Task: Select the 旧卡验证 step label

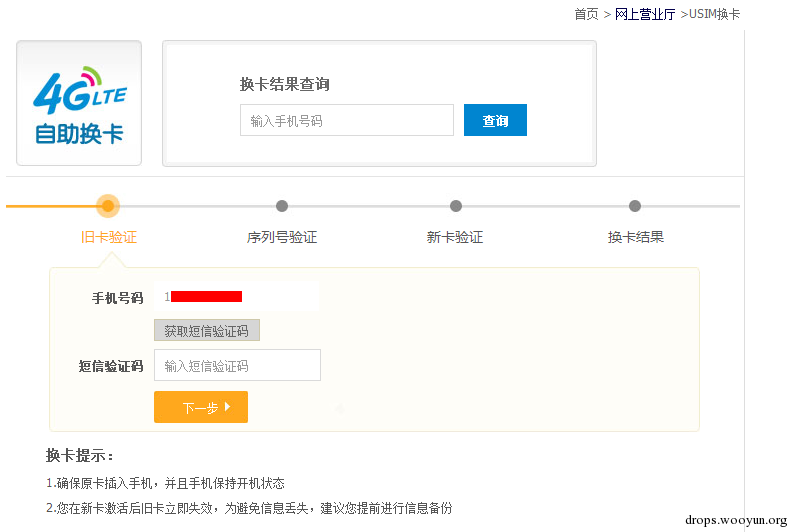Action: pyautogui.click(x=109, y=237)
